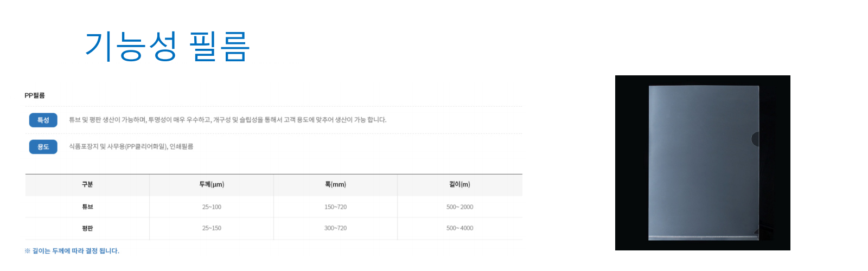Click the 500~2000 length cell
The height and width of the screenshot is (271, 868).
[459, 207]
